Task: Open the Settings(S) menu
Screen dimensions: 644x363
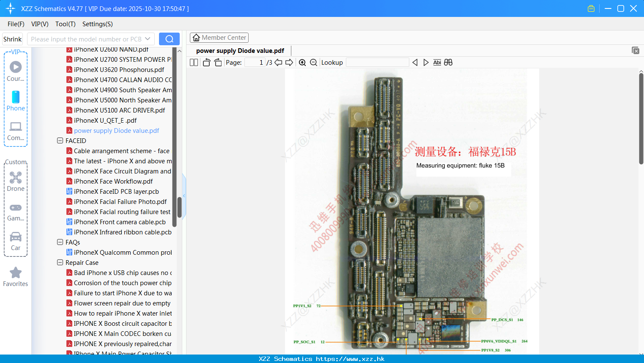Action: point(98,24)
